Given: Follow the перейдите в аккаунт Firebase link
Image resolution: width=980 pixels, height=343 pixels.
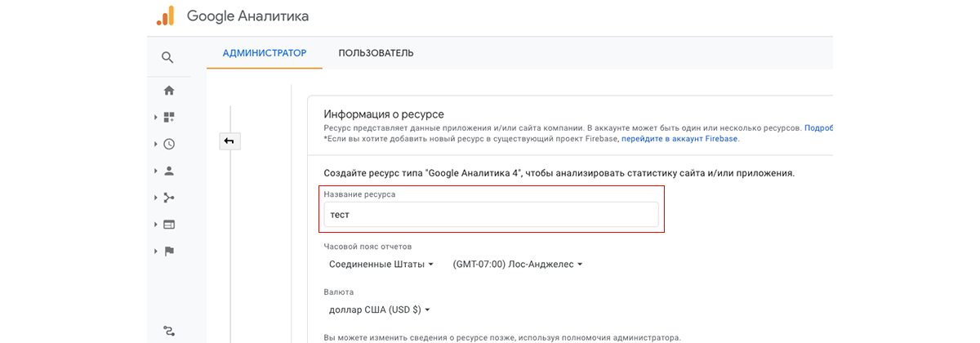Looking at the screenshot, I should tap(679, 140).
